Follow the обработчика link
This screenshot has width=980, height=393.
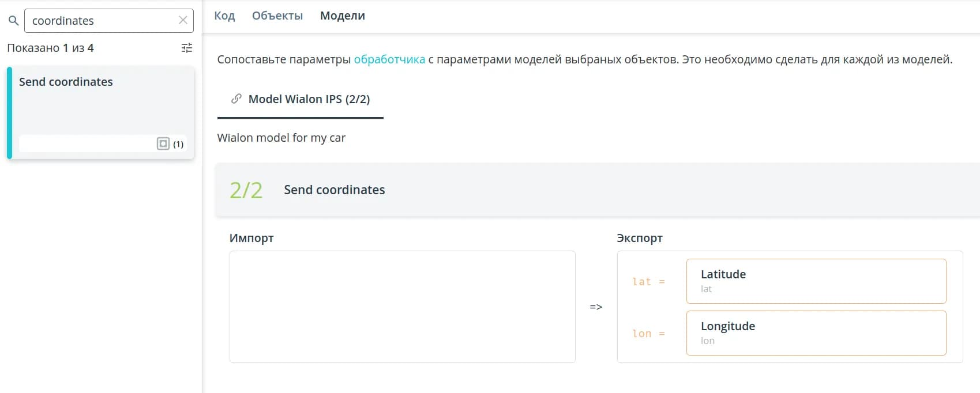coord(389,59)
